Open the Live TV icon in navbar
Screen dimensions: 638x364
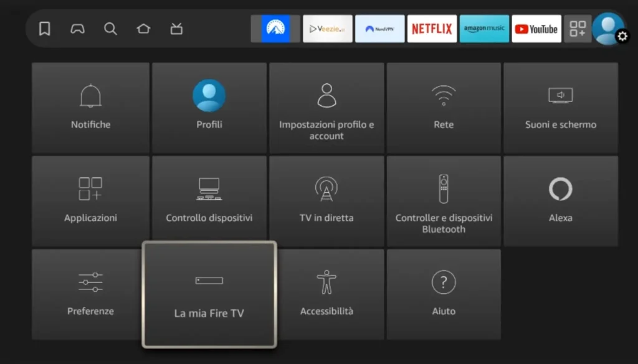[x=176, y=29]
